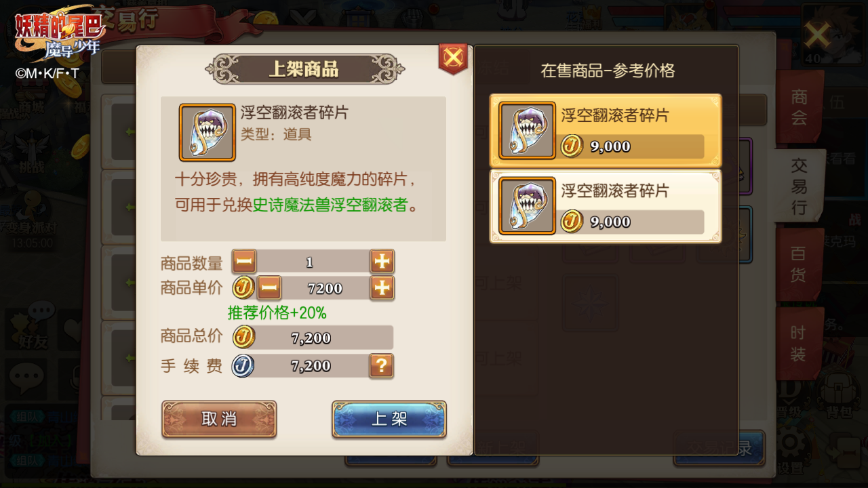Click the 商品单价 value field 7200

[x=325, y=289]
